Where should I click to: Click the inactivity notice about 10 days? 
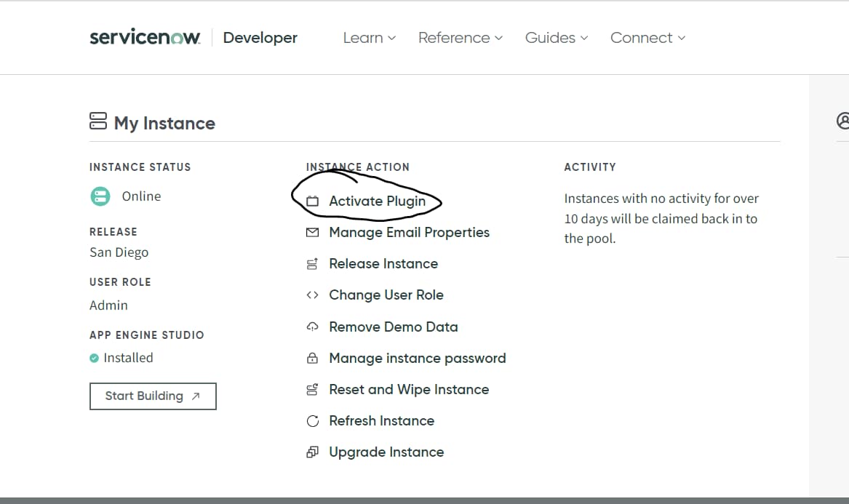(661, 219)
